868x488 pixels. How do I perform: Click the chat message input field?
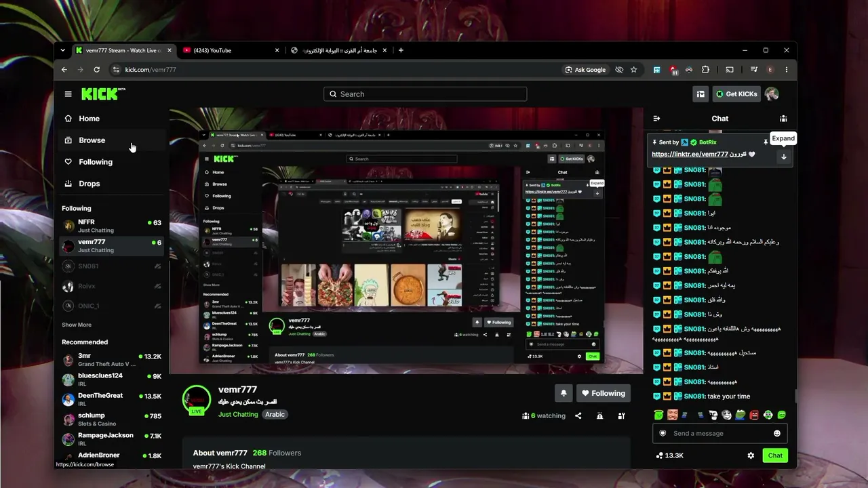coord(720,433)
